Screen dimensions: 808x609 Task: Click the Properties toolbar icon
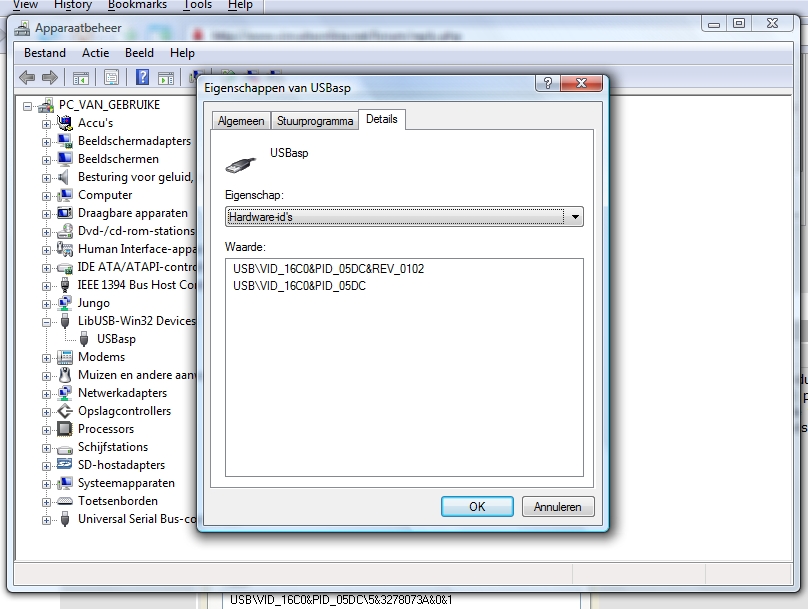(x=111, y=77)
